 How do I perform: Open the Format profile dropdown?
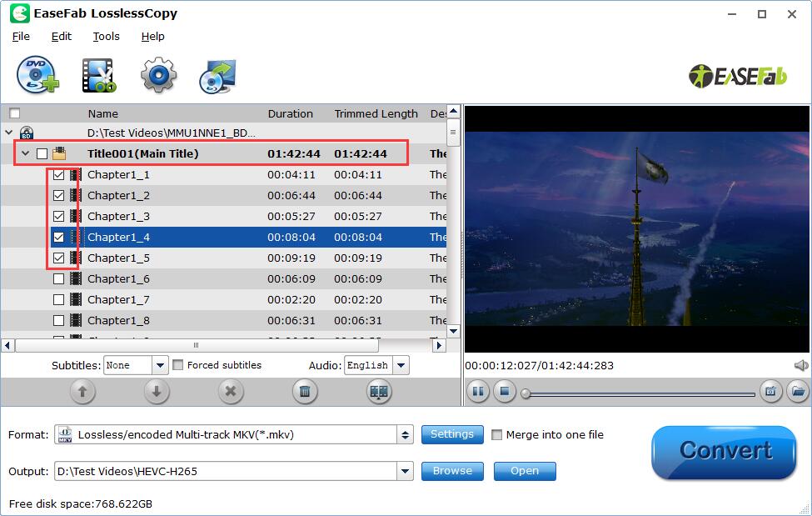405,434
